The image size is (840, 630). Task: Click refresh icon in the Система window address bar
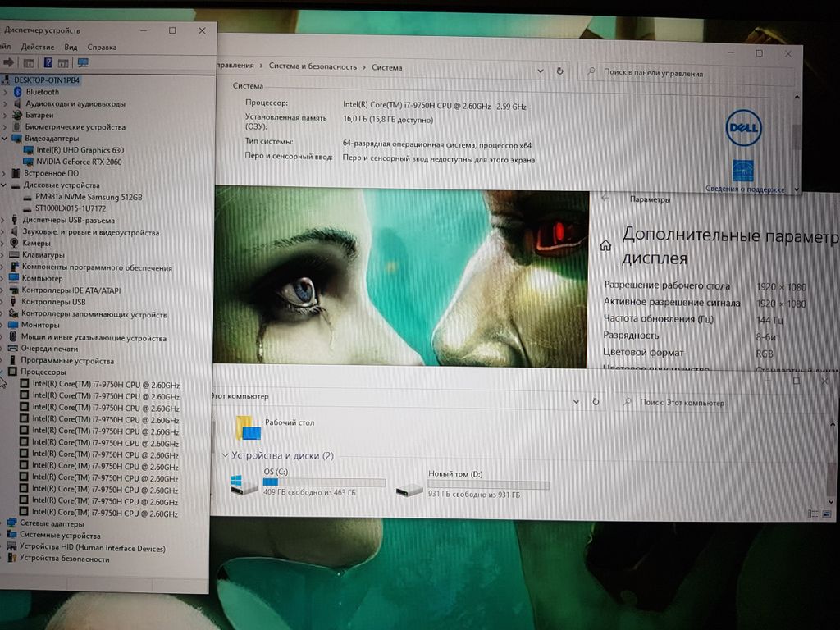click(559, 71)
